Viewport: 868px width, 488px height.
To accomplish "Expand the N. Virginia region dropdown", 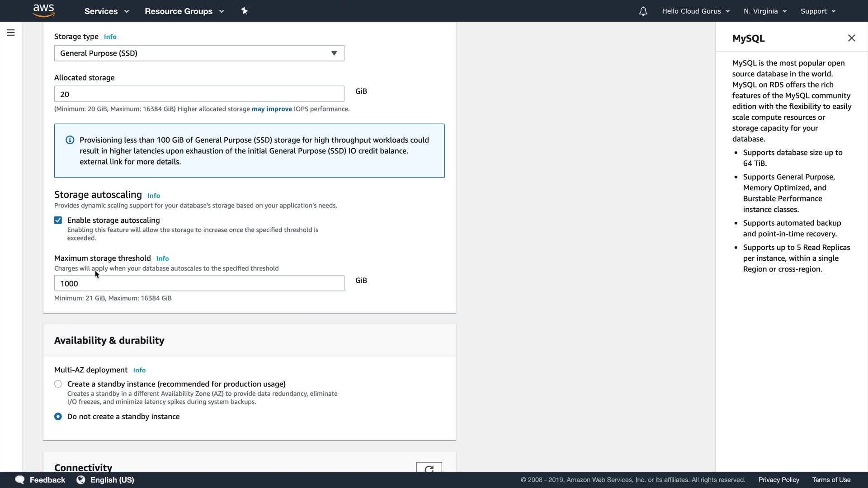I will (765, 11).
